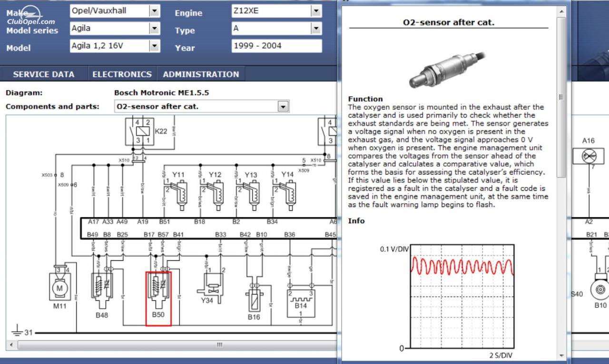The height and width of the screenshot is (364, 609).
Task: Switch to the ELECTRONICS tab
Action: tap(122, 74)
